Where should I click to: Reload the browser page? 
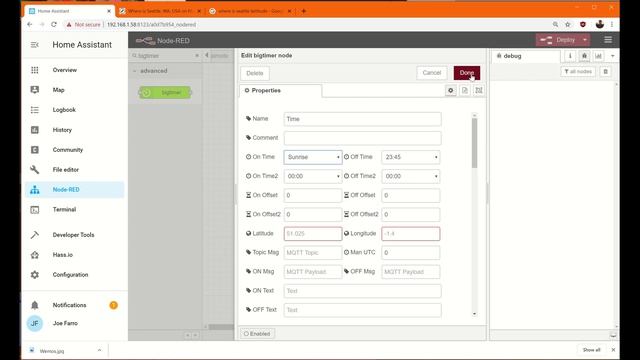coord(54,24)
